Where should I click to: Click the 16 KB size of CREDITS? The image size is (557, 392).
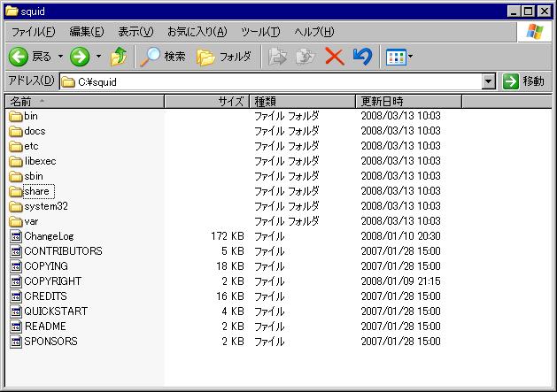pyautogui.click(x=230, y=296)
